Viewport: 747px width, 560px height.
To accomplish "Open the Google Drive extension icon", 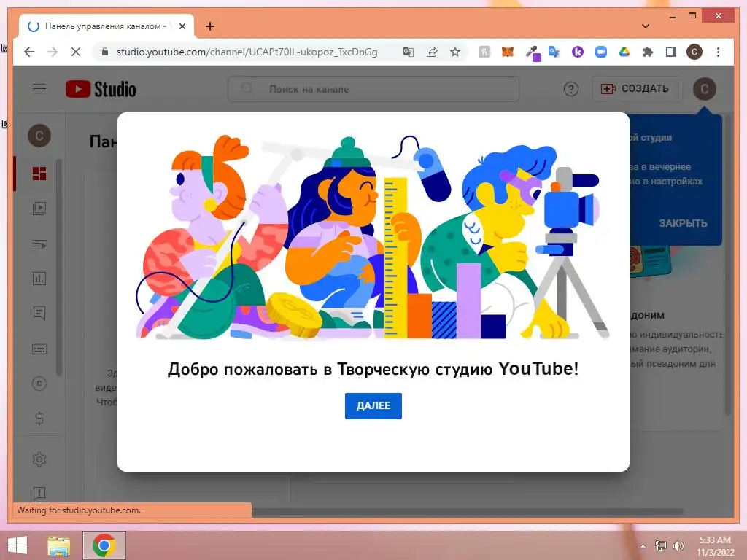I will pos(624,52).
